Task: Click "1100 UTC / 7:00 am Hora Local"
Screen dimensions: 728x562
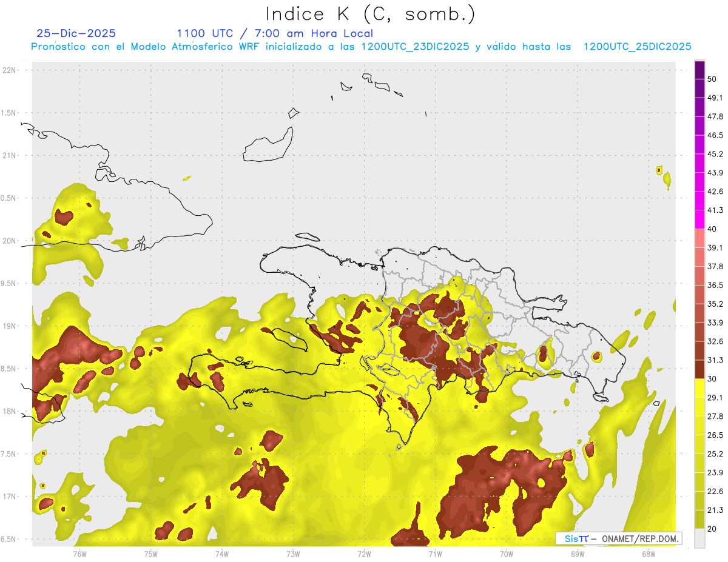Action: click(x=275, y=33)
